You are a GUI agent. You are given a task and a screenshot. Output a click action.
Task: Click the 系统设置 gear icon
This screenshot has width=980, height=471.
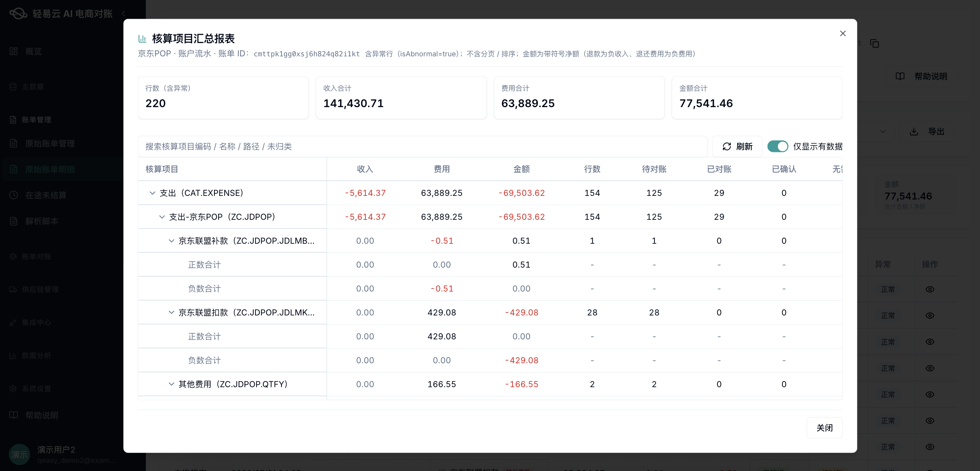[13, 388]
